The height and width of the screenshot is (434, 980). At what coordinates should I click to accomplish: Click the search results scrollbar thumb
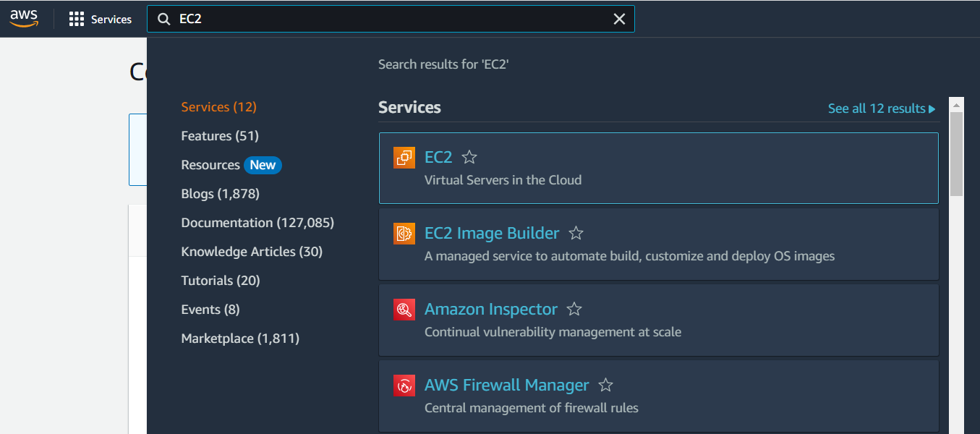pos(956,153)
